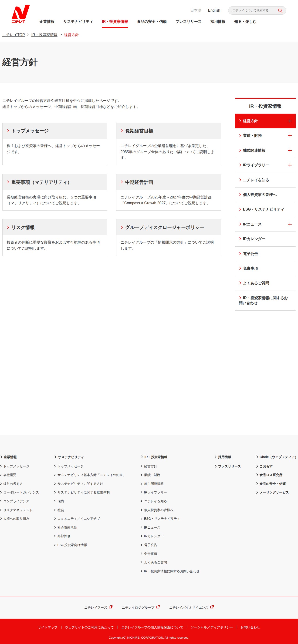The image size is (298, 644).
Task: Expand the 経営方針 sidebar plus icon
Action: [289, 121]
